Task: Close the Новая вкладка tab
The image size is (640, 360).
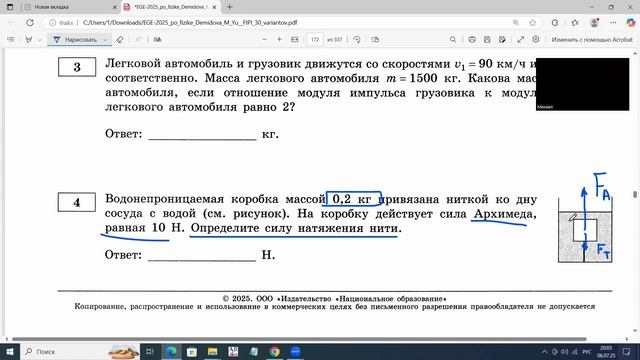Action: (x=114, y=7)
